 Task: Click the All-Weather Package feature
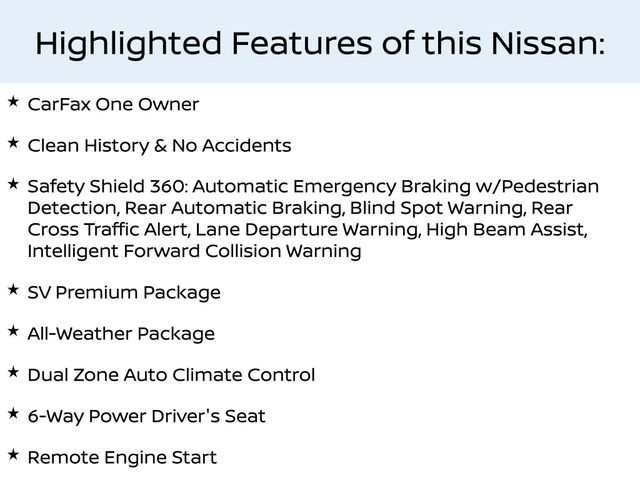pos(121,334)
